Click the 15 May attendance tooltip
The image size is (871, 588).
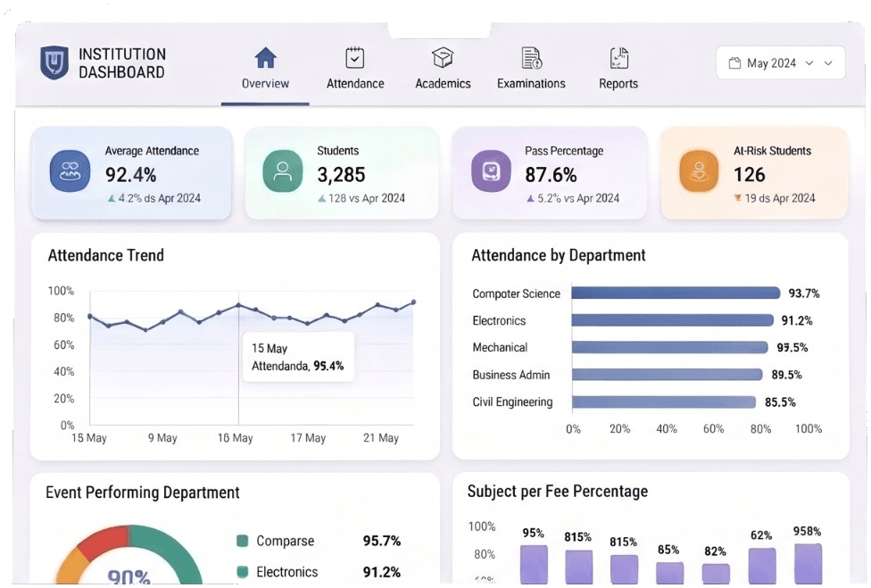coord(298,357)
